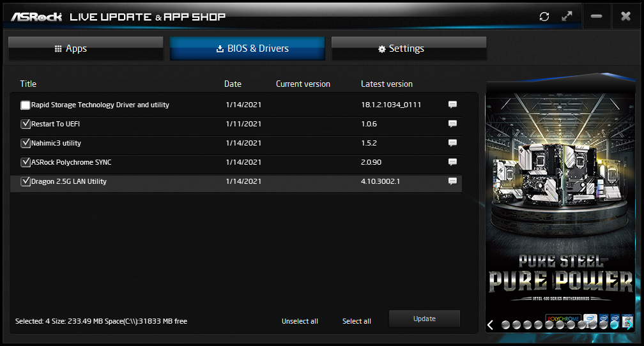644x346 pixels.
Task: Select the Rapid Storage Technology Driver and utility row title
Action: (x=100, y=105)
